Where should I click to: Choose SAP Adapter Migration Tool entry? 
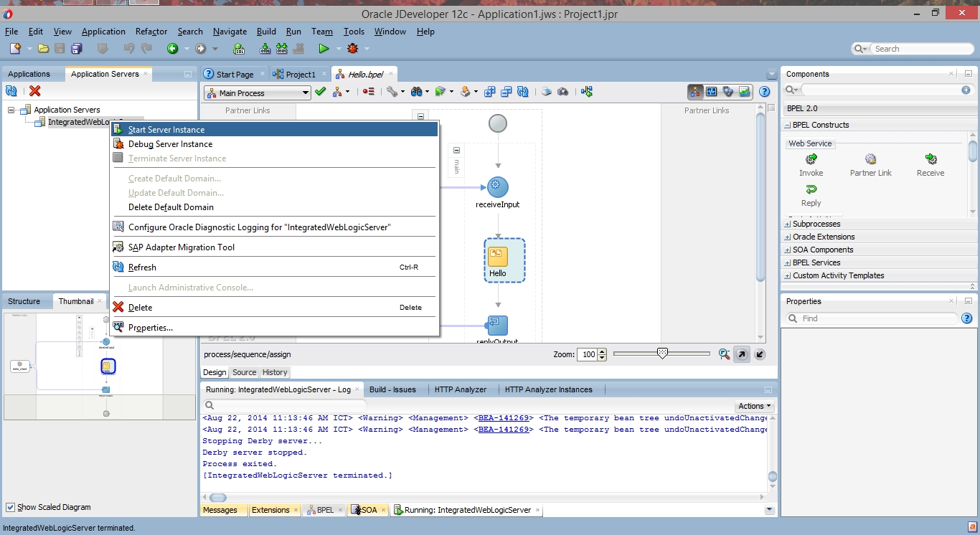274,247
